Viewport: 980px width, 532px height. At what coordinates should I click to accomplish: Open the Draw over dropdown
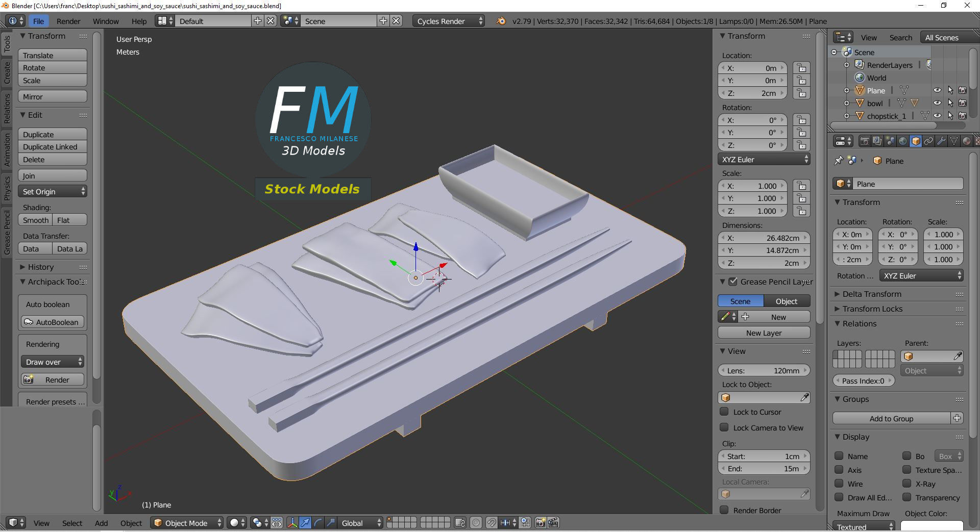pyautogui.click(x=53, y=362)
